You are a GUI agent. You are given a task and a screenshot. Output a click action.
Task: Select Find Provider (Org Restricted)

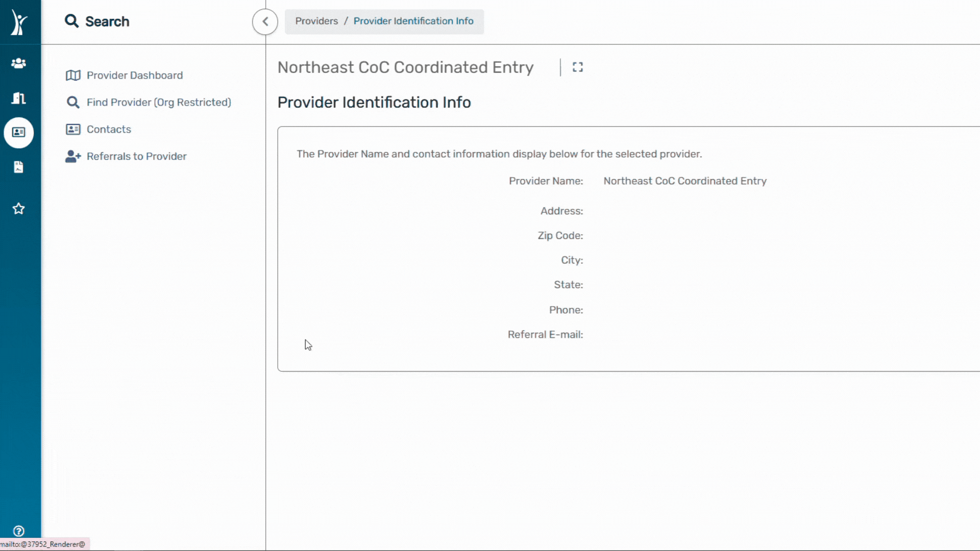click(x=158, y=103)
